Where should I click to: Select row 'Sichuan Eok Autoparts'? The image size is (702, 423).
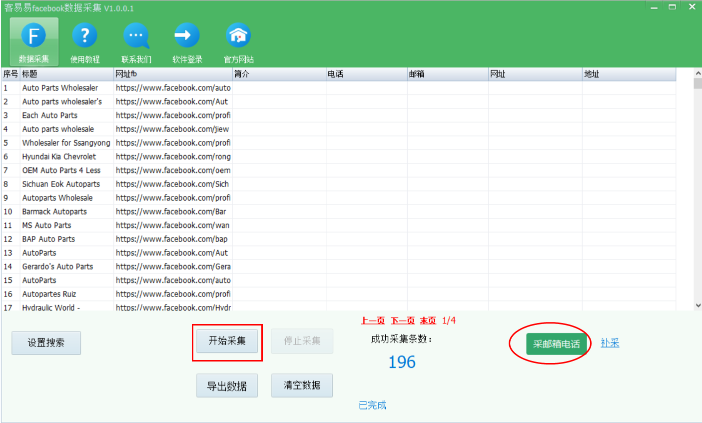click(x=338, y=184)
